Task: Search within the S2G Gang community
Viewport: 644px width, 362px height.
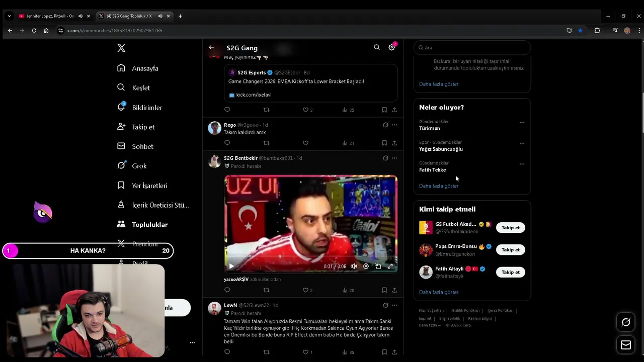Action: [x=377, y=47]
